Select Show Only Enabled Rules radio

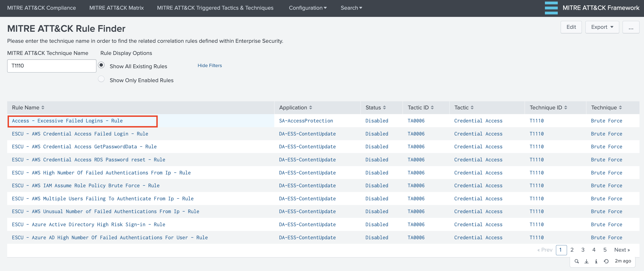pos(101,79)
